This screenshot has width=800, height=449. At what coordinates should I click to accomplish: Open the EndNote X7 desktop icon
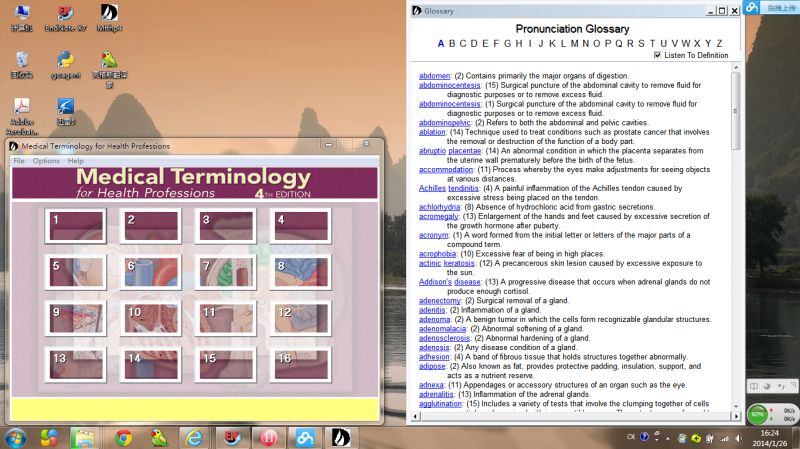tap(65, 18)
